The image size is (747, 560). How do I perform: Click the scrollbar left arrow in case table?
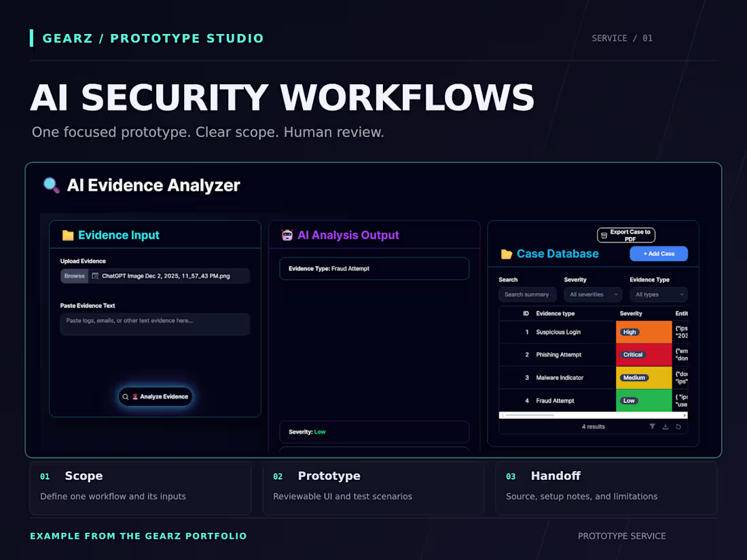point(503,415)
